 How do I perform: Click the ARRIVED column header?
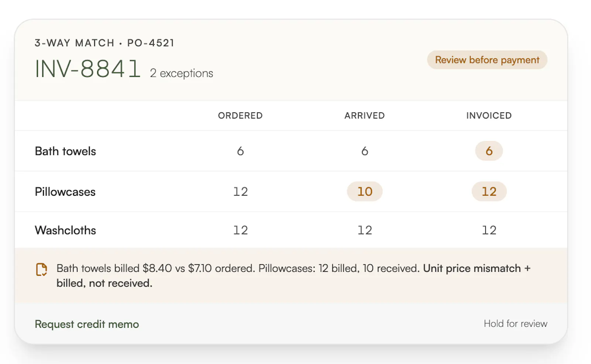click(365, 116)
